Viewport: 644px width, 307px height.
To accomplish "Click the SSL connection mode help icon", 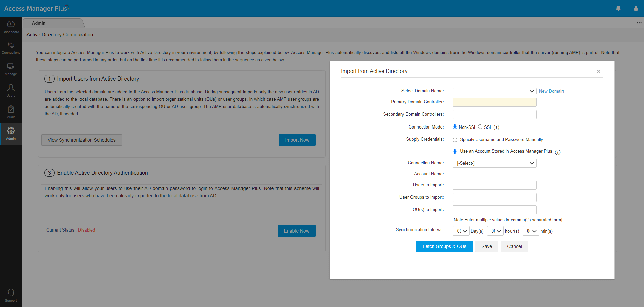I will 496,127.
